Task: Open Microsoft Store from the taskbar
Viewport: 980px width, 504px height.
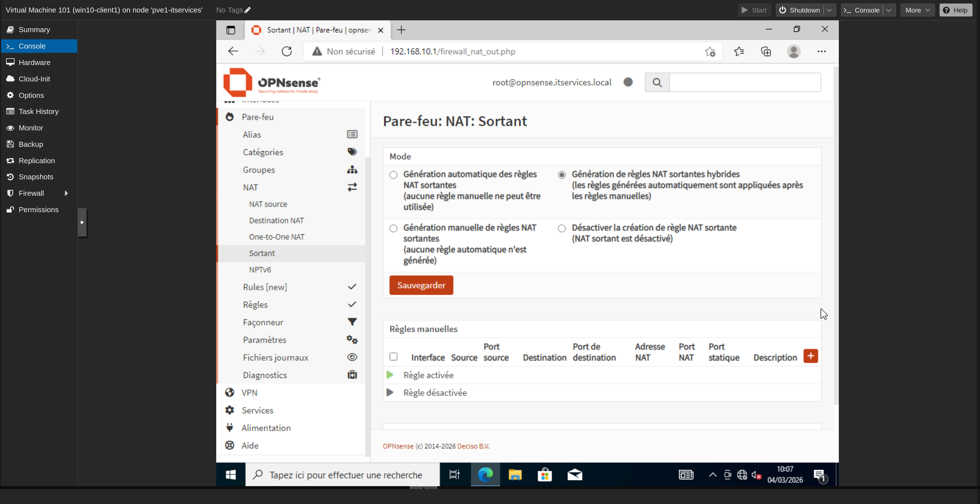Action: [x=545, y=475]
